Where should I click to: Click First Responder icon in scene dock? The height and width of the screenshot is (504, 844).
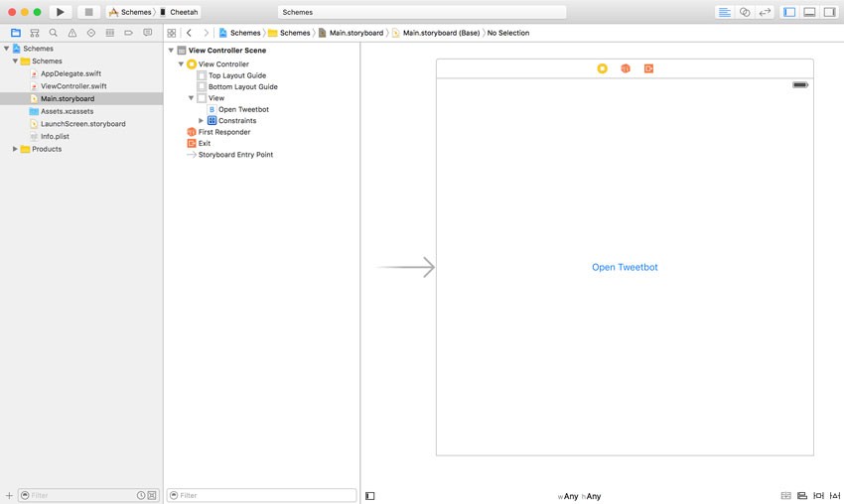point(626,68)
